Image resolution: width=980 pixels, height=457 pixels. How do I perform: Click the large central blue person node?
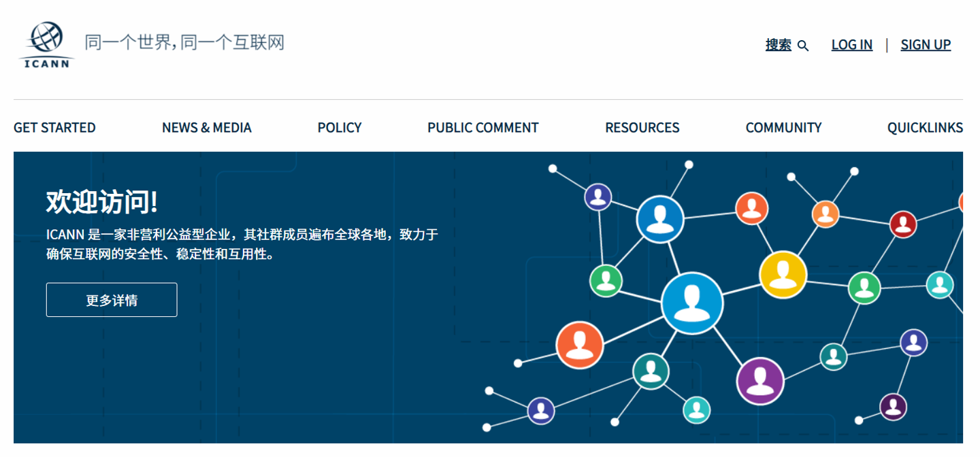pyautogui.click(x=692, y=303)
